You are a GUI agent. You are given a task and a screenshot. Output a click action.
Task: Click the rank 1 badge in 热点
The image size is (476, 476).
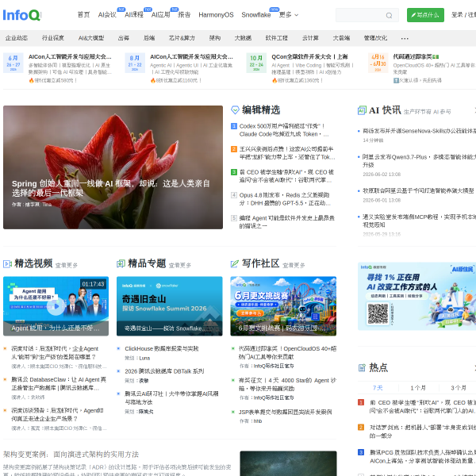(361, 402)
